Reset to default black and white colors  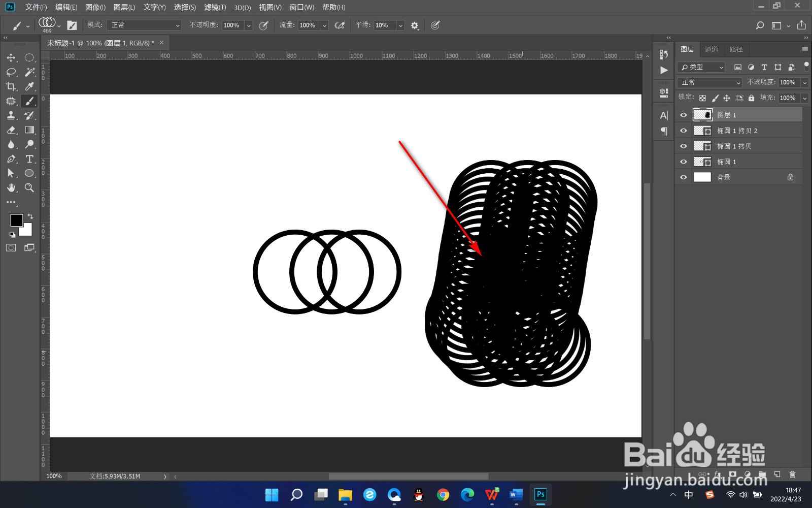point(12,235)
